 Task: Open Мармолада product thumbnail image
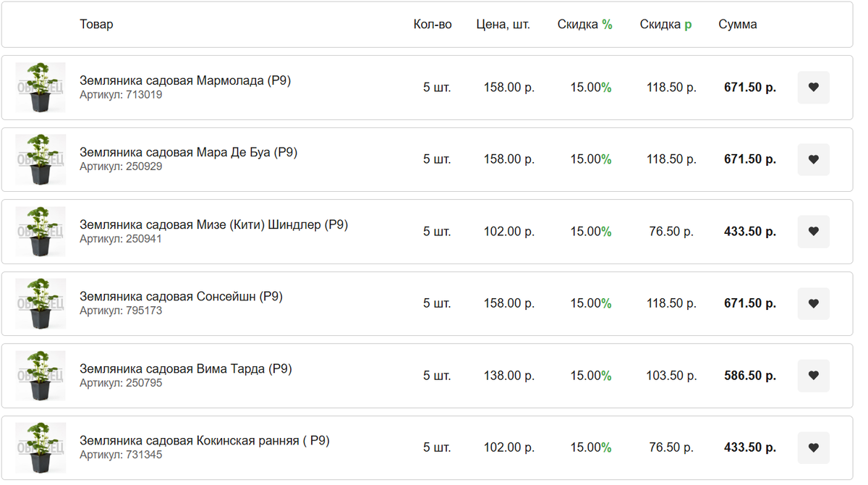tap(41, 88)
